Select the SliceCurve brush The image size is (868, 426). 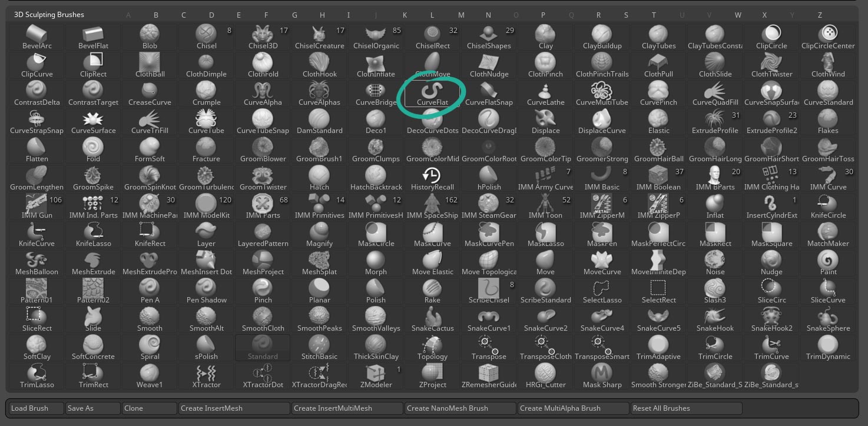point(828,291)
